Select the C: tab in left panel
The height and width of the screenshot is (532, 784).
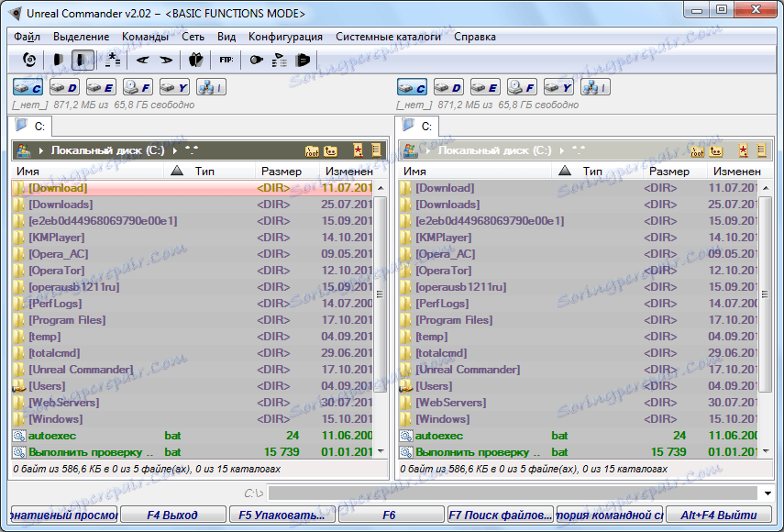tap(30, 126)
